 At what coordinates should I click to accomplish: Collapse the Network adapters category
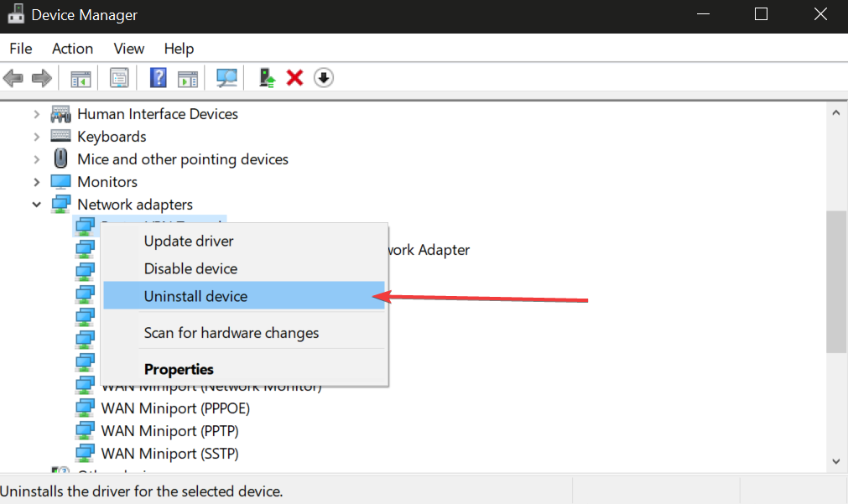click(37, 205)
